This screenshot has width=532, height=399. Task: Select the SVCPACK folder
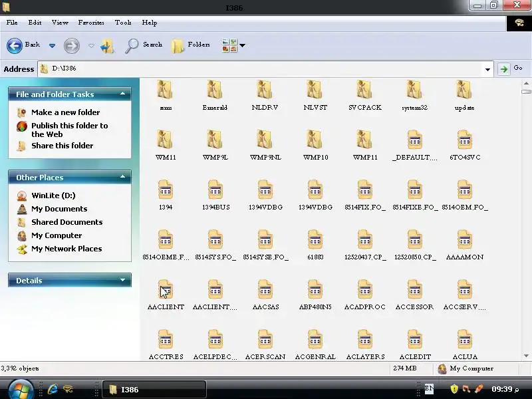pos(364,95)
